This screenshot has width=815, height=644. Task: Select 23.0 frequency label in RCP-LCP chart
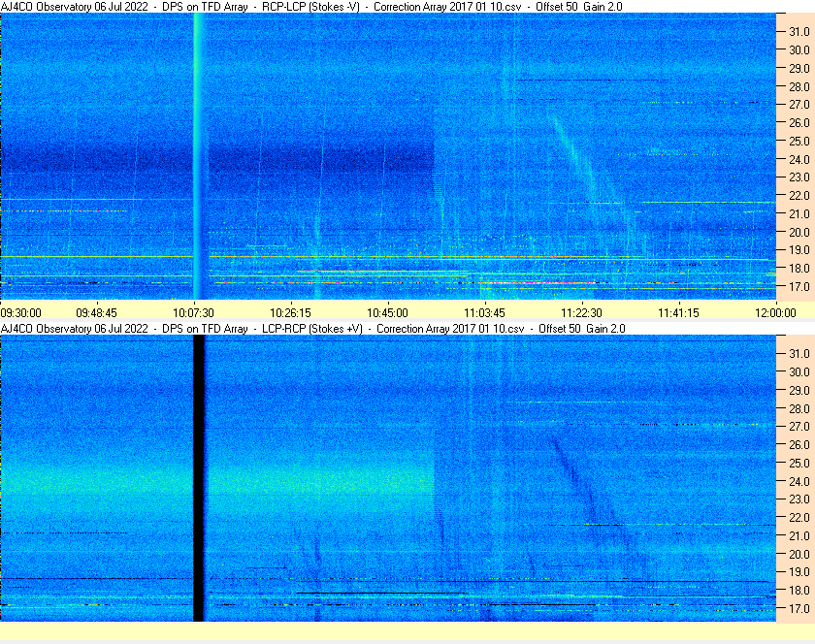tap(799, 177)
